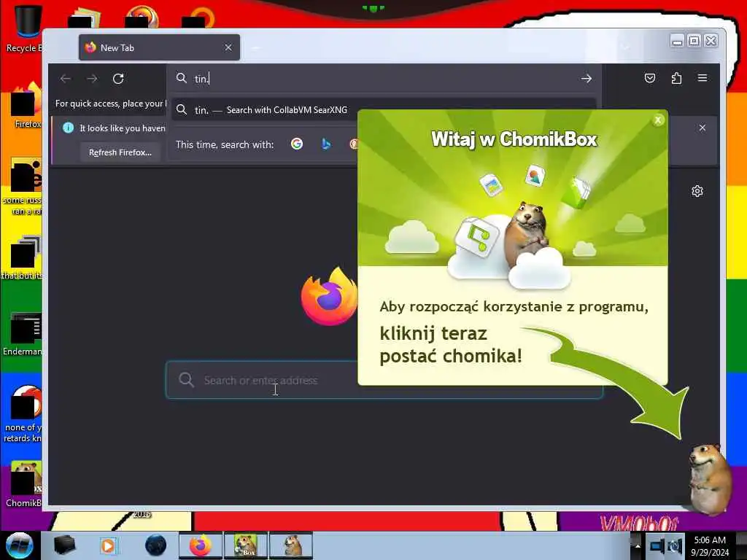Show hidden system tray icons
Image resolution: width=747 pixels, height=560 pixels.
[x=638, y=546]
